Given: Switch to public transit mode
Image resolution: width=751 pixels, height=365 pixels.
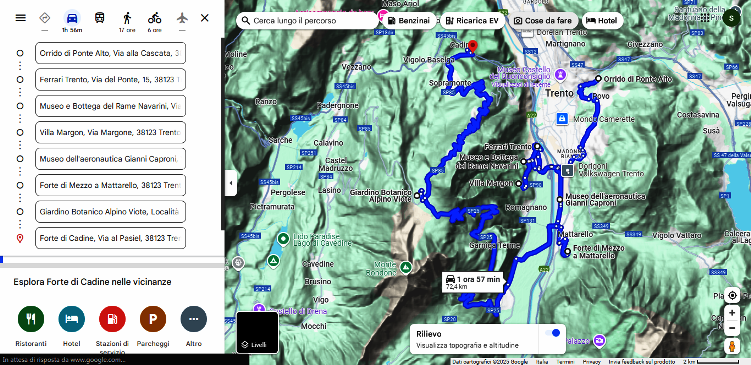Looking at the screenshot, I should click(x=99, y=18).
